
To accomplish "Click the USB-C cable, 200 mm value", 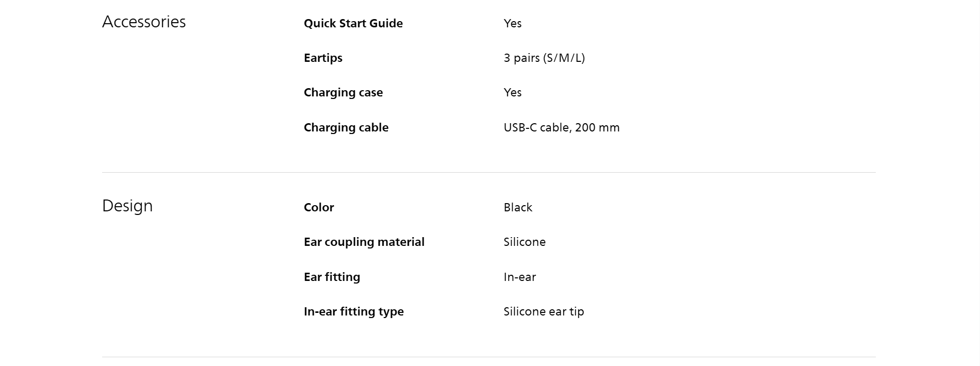I will point(561,127).
